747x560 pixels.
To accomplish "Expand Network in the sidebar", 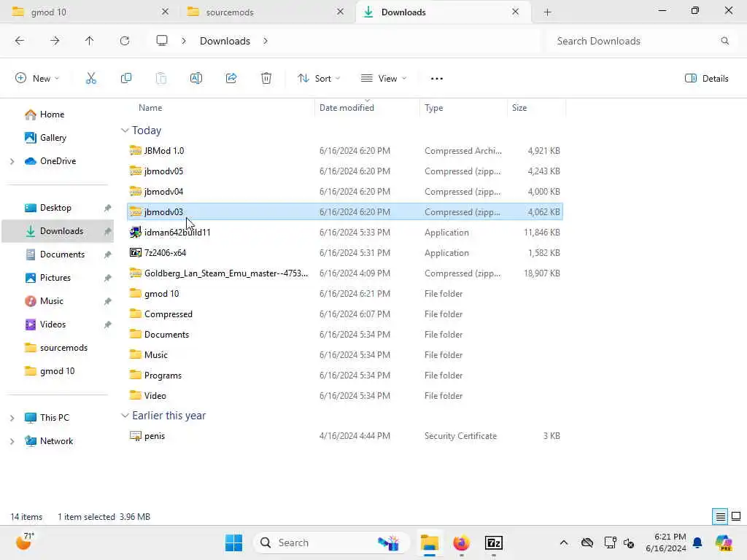I will point(12,441).
